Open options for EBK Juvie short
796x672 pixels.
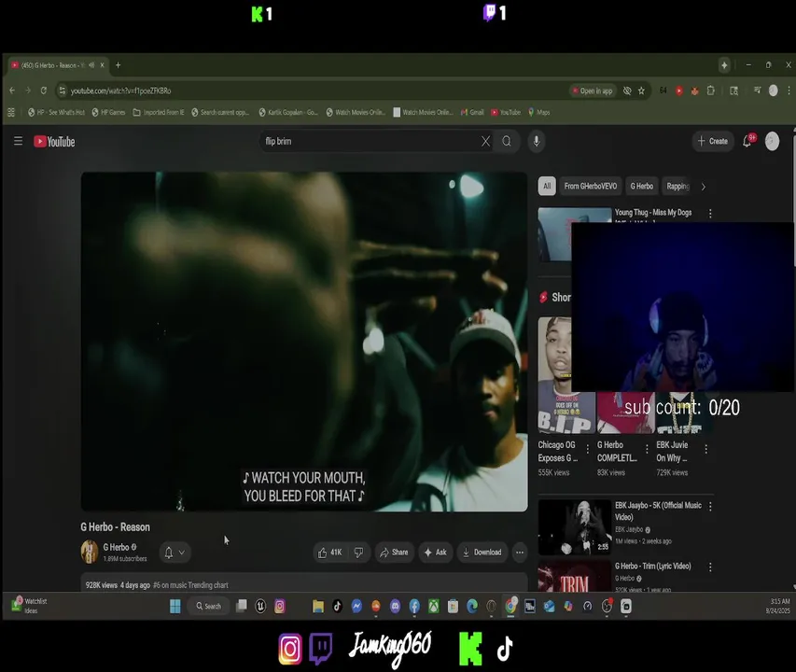705,449
